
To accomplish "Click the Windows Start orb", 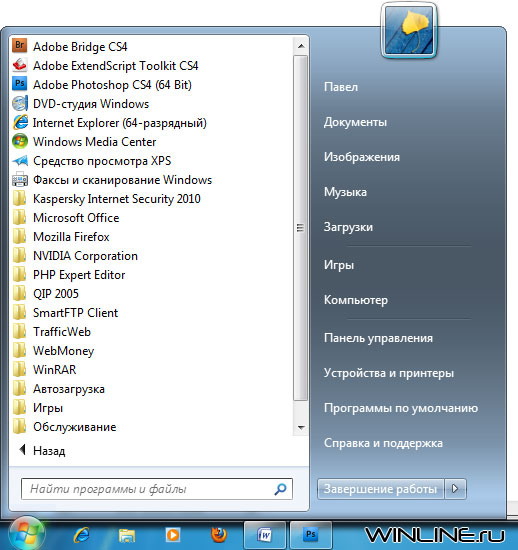I will [27, 534].
